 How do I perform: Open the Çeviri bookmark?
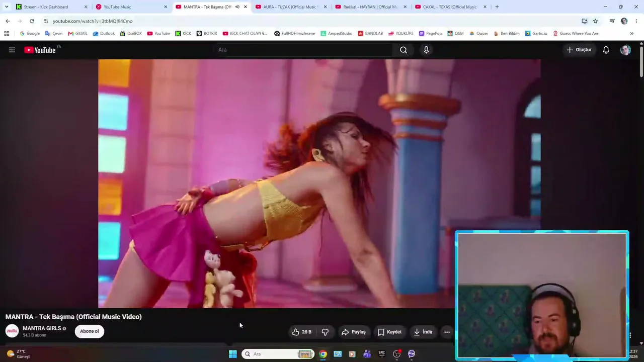[x=53, y=34]
